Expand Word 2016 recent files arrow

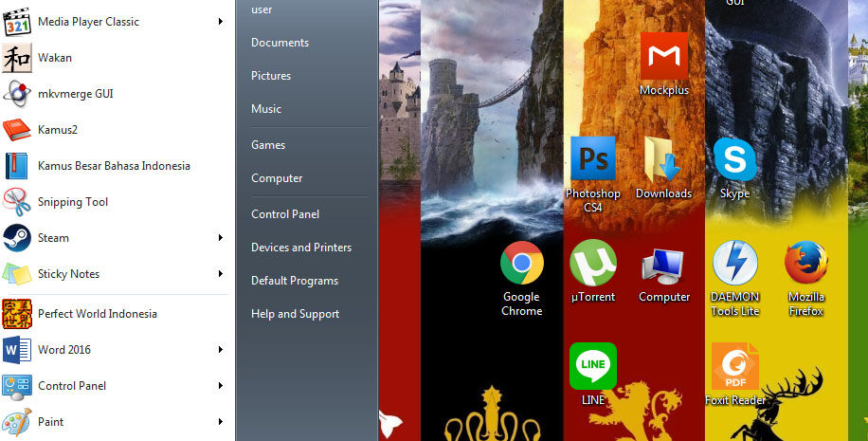[221, 350]
